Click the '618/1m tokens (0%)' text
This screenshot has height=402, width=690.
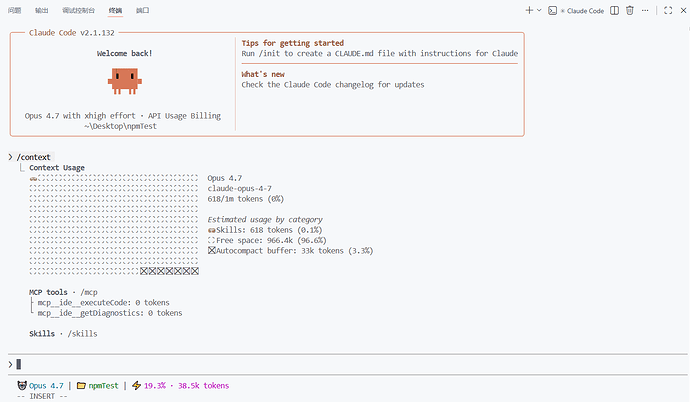point(246,199)
